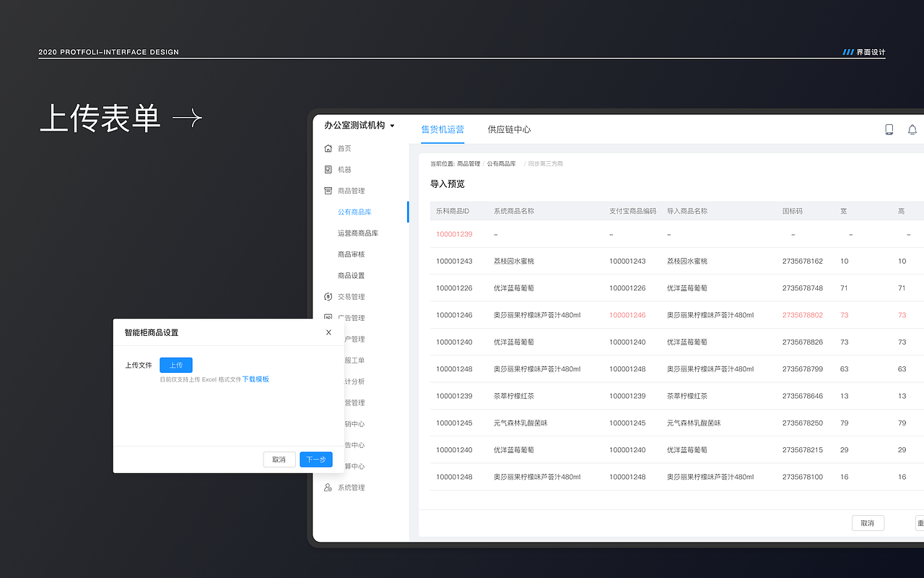Open 公有商品库 in the sidebar

pos(354,212)
